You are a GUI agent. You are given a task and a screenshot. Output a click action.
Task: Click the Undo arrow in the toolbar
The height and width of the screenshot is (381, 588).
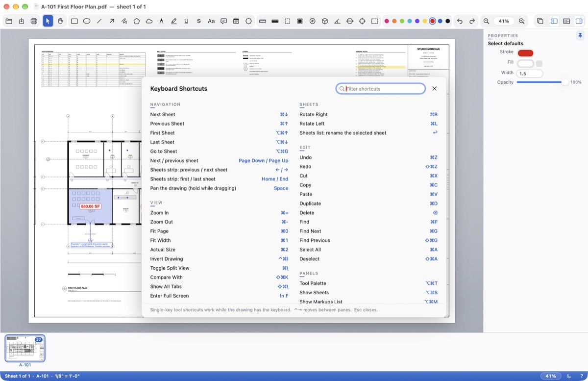click(460, 21)
